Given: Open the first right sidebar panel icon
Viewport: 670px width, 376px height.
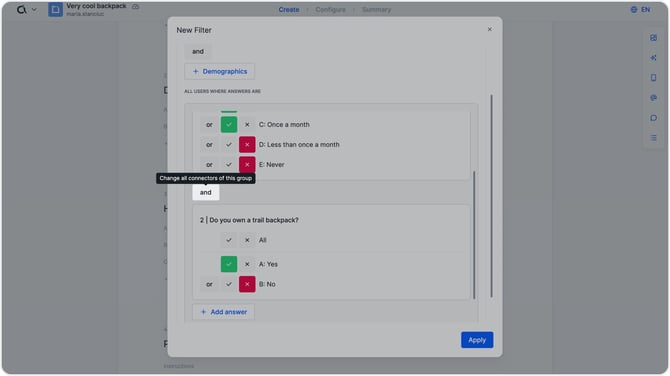Looking at the screenshot, I should (x=653, y=38).
